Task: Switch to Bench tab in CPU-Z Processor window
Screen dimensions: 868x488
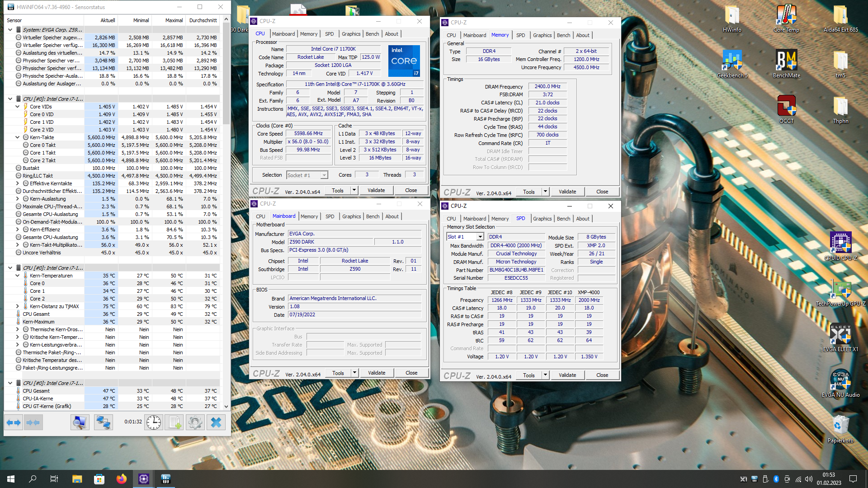Action: tap(373, 34)
